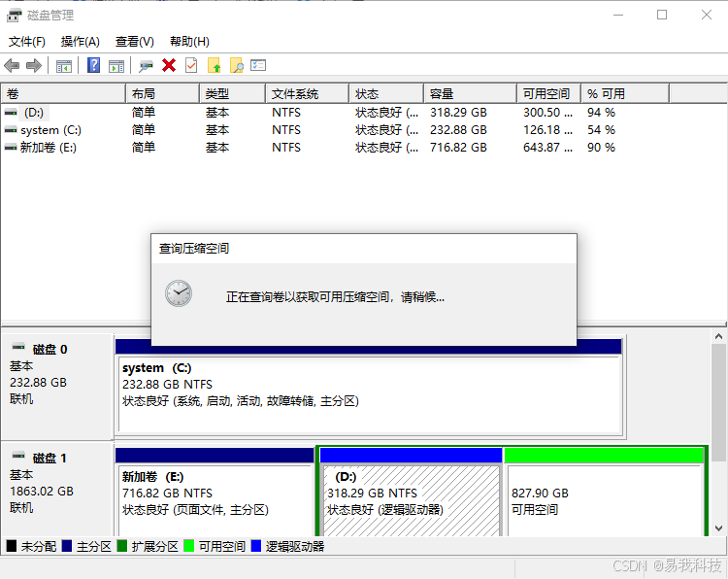Click the Disk Management title bar icon
Viewport: 728px width, 579px height.
coord(14,16)
